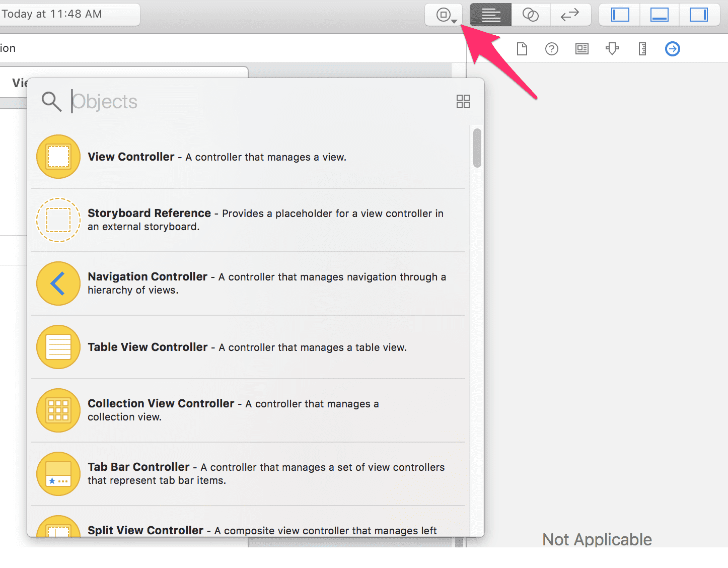Toggle the Utilities inspector panel

(699, 15)
